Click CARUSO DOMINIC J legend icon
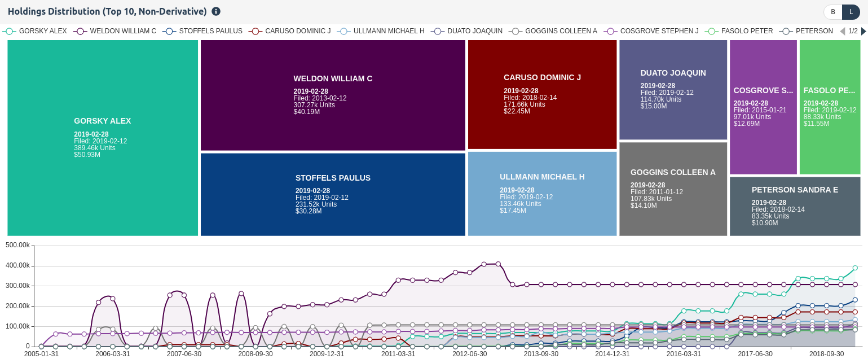The height and width of the screenshot is (363, 868). coord(255,31)
